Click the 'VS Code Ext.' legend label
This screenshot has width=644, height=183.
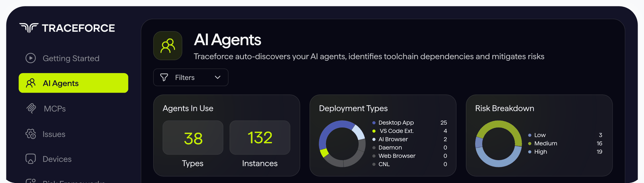(x=396, y=131)
